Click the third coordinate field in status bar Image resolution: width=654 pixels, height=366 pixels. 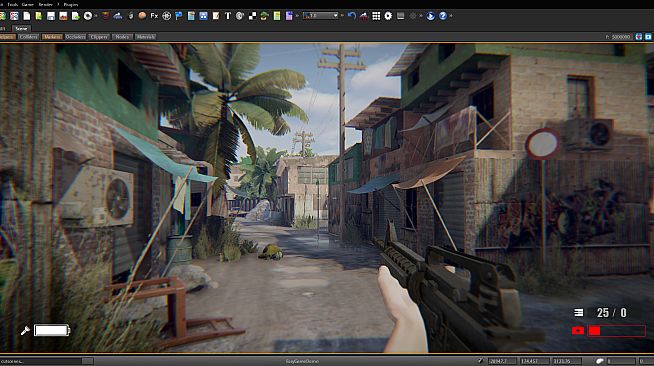tap(566, 361)
